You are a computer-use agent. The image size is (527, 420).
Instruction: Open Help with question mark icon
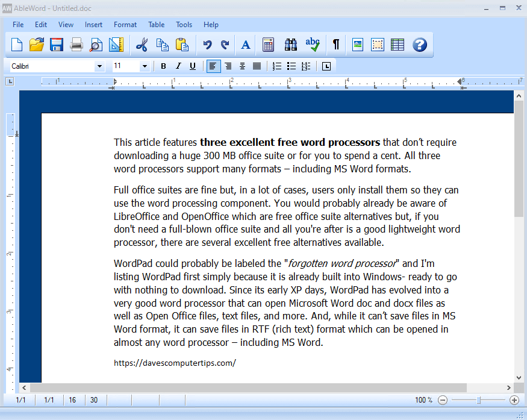click(x=420, y=45)
